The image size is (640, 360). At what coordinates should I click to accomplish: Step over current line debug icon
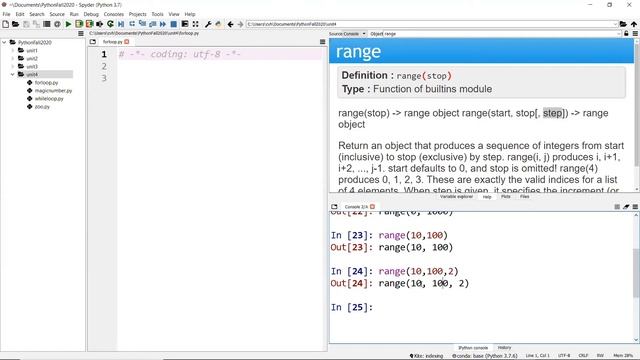tap(131, 24)
